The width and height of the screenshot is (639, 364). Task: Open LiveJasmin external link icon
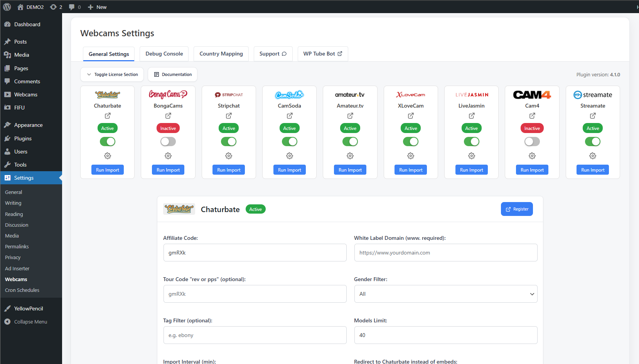pyautogui.click(x=472, y=116)
